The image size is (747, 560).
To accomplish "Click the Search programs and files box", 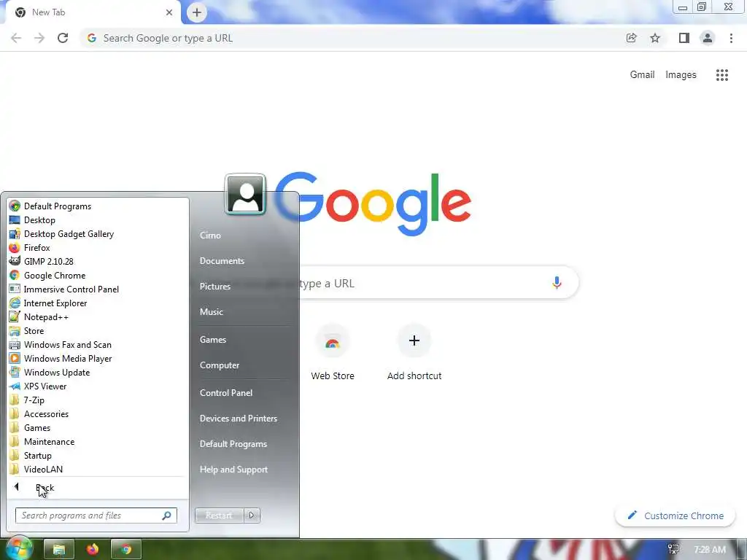I will point(96,516).
